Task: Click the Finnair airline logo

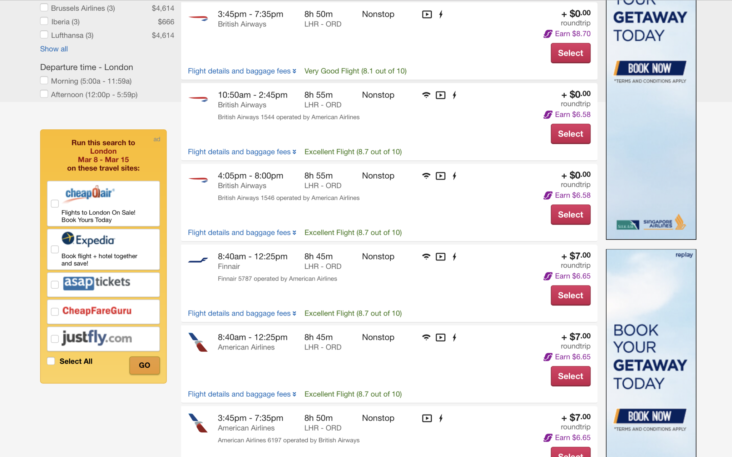Action: tap(198, 260)
